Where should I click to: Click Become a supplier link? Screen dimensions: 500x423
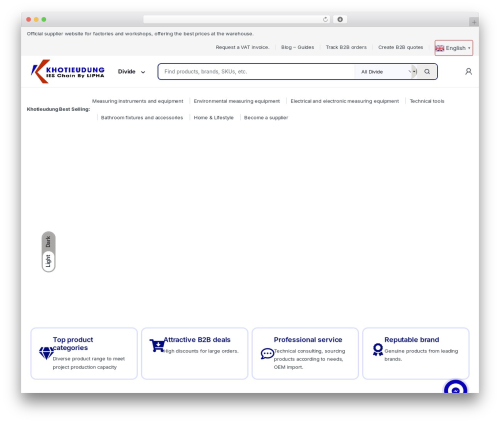coord(266,118)
